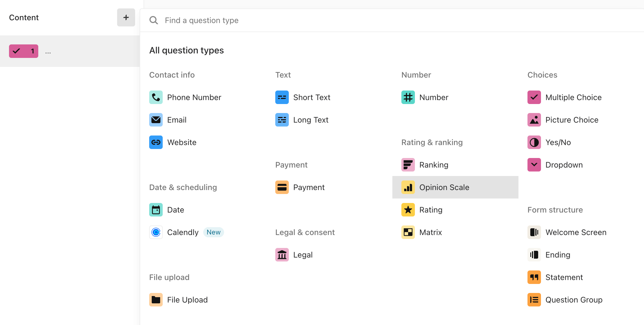Viewport: 644px width, 325px height.
Task: Choose the Website label
Action: 182,142
